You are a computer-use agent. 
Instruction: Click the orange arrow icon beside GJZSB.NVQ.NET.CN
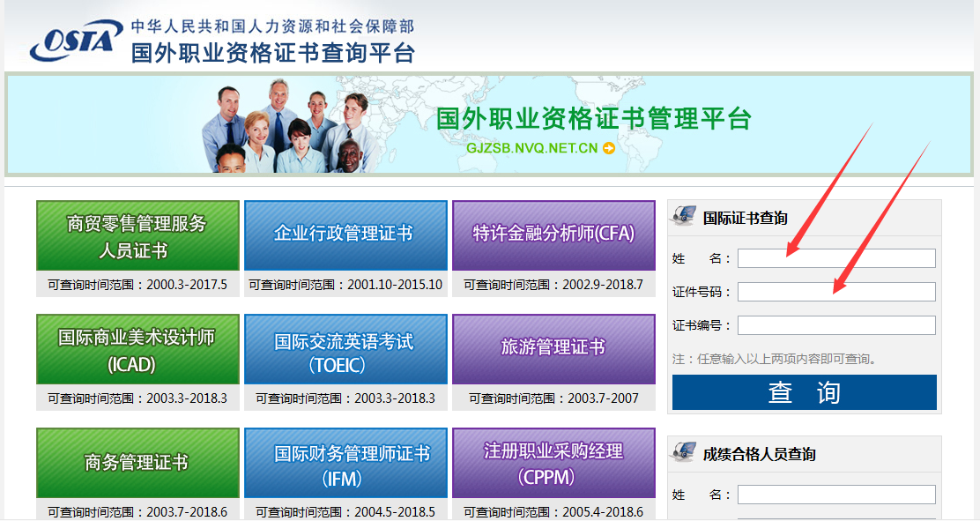pyautogui.click(x=609, y=148)
